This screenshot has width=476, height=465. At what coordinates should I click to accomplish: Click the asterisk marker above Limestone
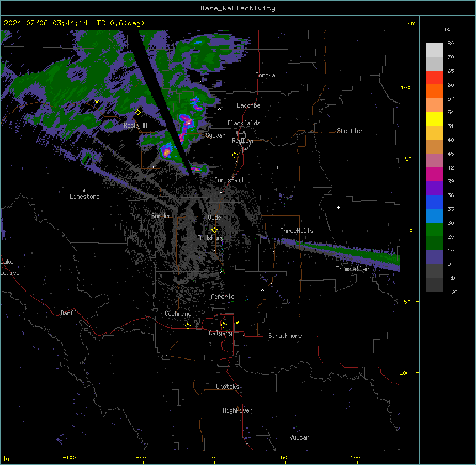click(x=84, y=191)
